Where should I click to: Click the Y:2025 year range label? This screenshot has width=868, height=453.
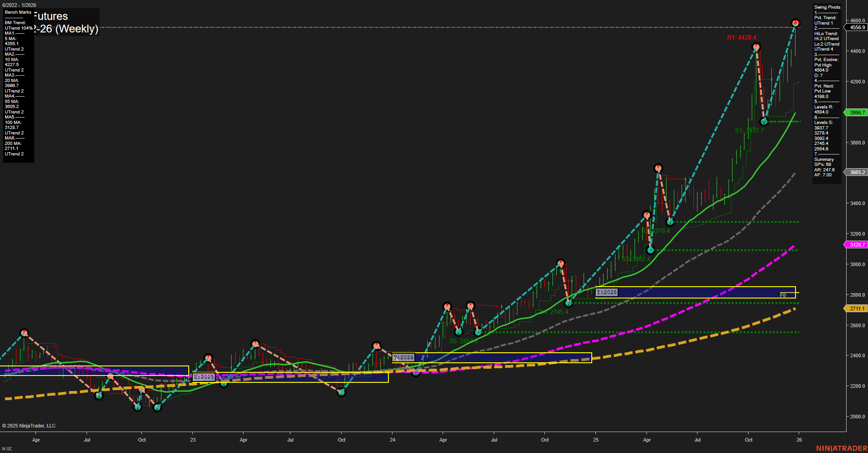coord(606,292)
